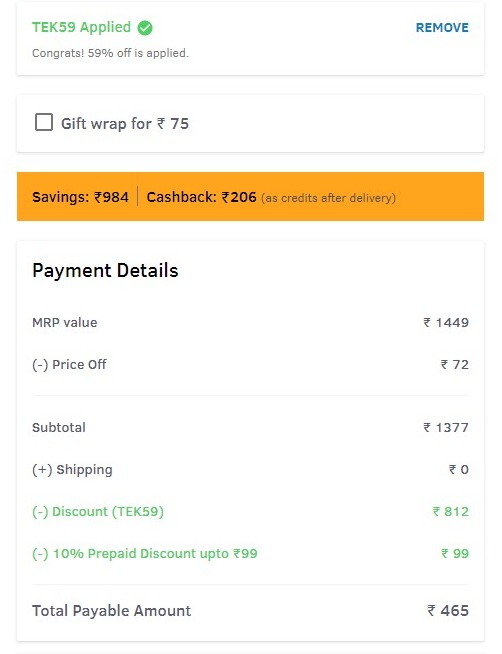The width and height of the screenshot is (502, 654).
Task: Click the ₹ 465 total amount
Action: pyautogui.click(x=448, y=611)
